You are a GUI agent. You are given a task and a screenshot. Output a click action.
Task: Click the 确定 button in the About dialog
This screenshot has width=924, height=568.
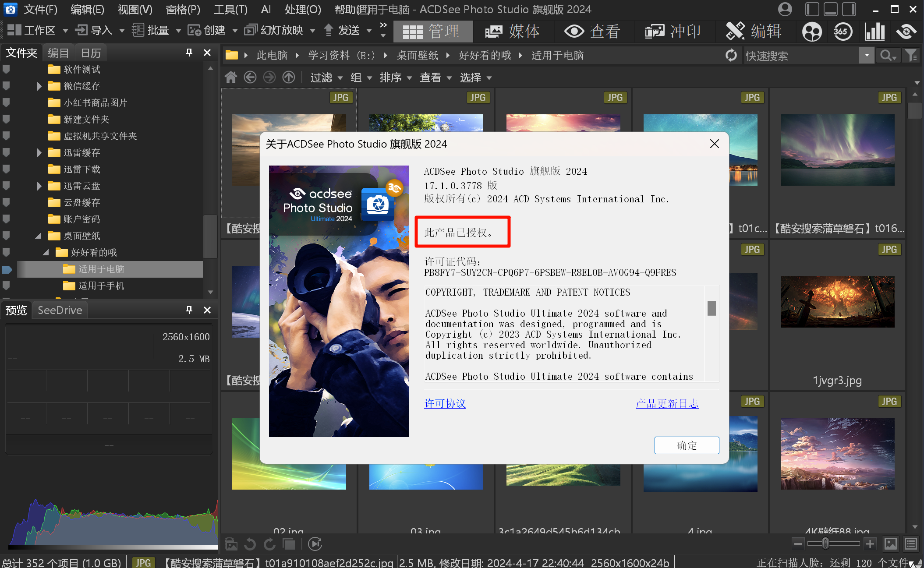pos(687,445)
